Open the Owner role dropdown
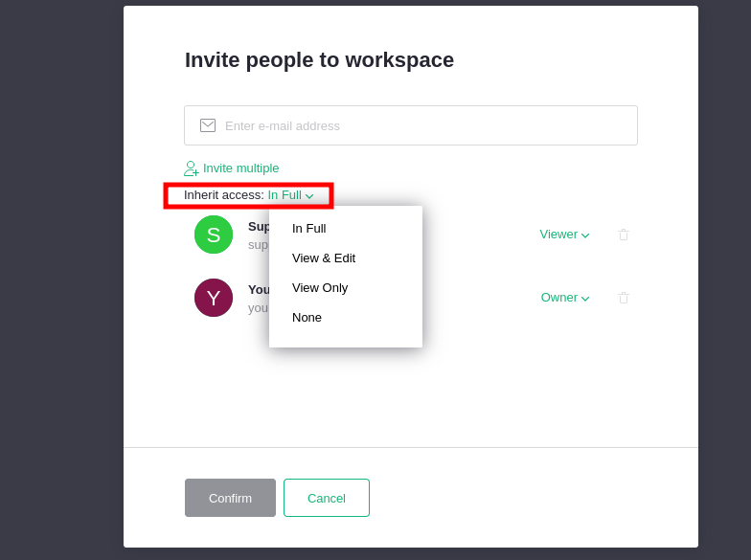Image resolution: width=751 pixels, height=560 pixels. (x=565, y=298)
